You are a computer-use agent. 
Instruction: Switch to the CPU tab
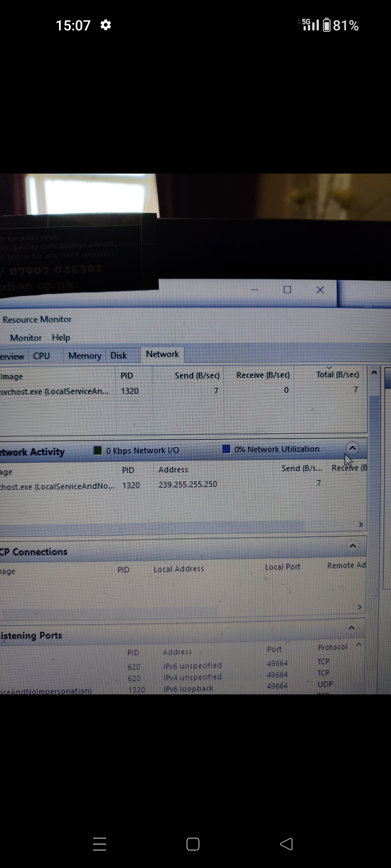pyautogui.click(x=41, y=356)
